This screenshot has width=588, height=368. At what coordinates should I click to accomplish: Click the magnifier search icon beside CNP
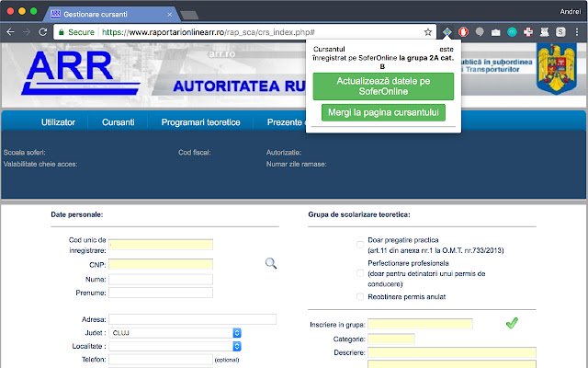271,263
